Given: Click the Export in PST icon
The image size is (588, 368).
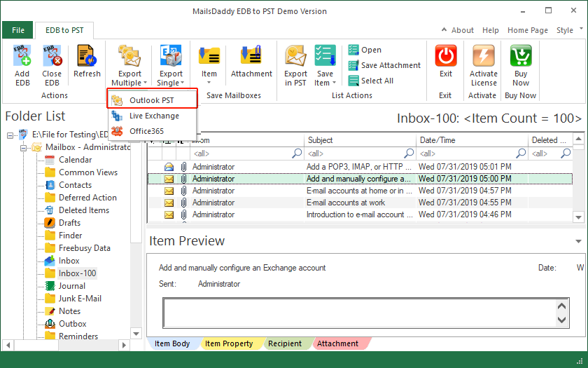Looking at the screenshot, I should 295,57.
